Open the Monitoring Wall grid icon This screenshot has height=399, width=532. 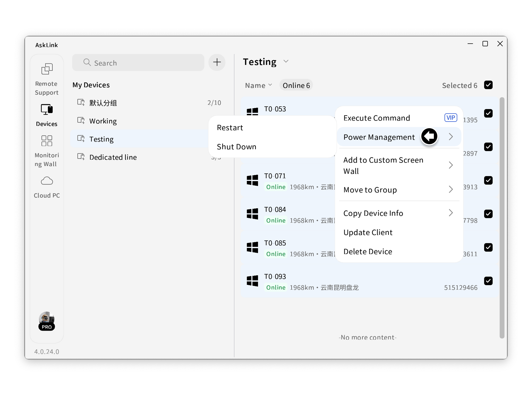click(47, 141)
